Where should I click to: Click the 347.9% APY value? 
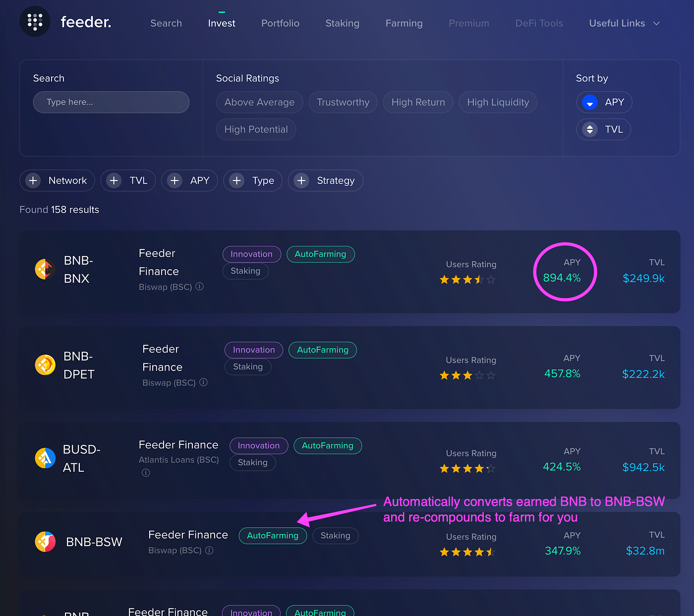tap(563, 551)
